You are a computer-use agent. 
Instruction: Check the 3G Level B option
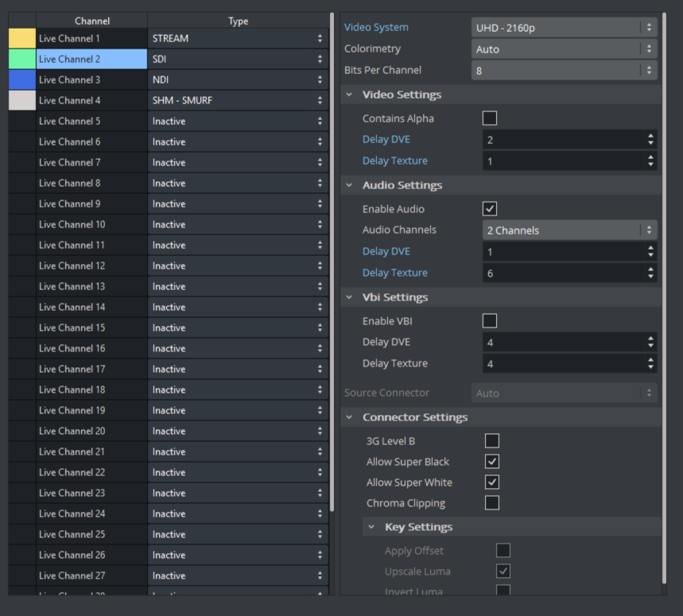[x=492, y=441]
